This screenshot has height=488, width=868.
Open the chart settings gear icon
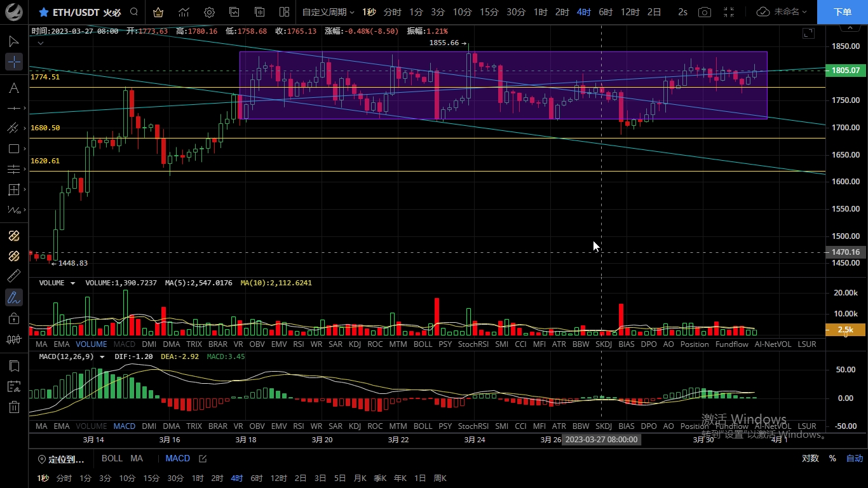[209, 12]
